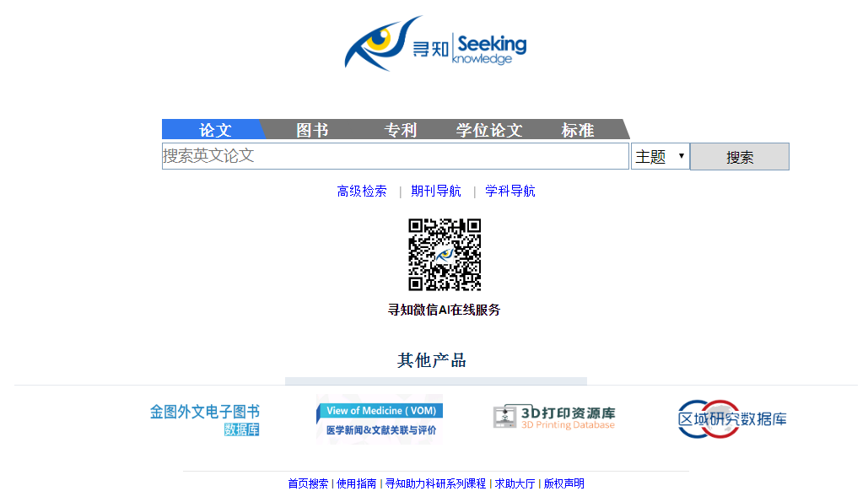The height and width of the screenshot is (502, 868).
Task: Open 寻知助力科研系列课程 link
Action: click(x=435, y=483)
